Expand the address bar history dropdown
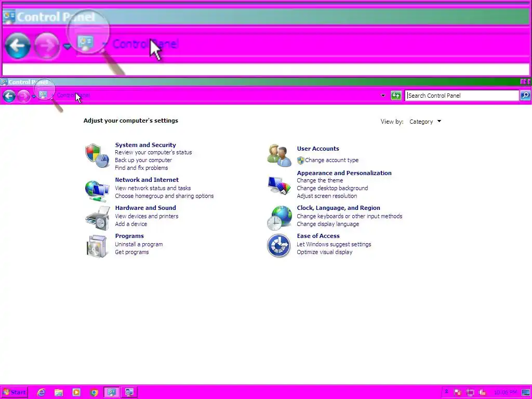Screen dimensions: 532x399 [x=383, y=96]
